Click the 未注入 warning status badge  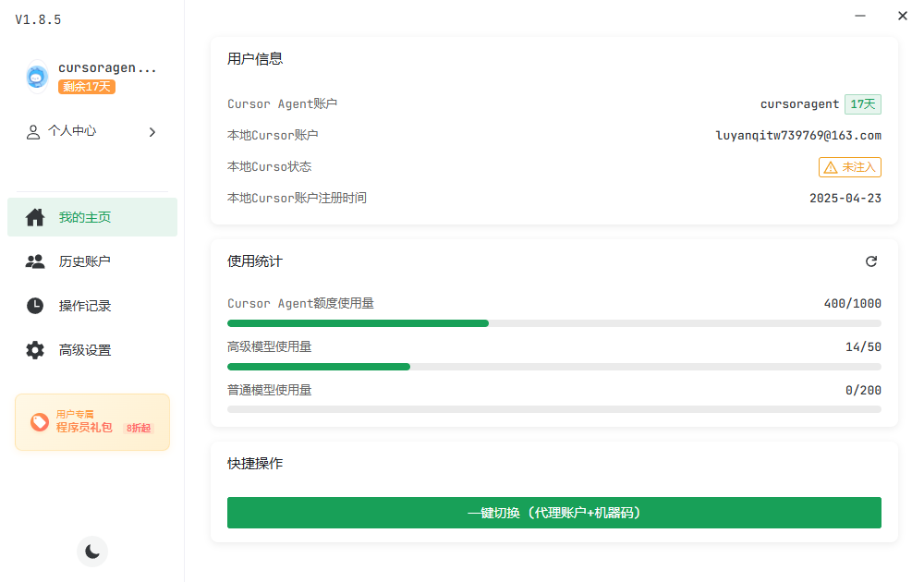coord(850,167)
